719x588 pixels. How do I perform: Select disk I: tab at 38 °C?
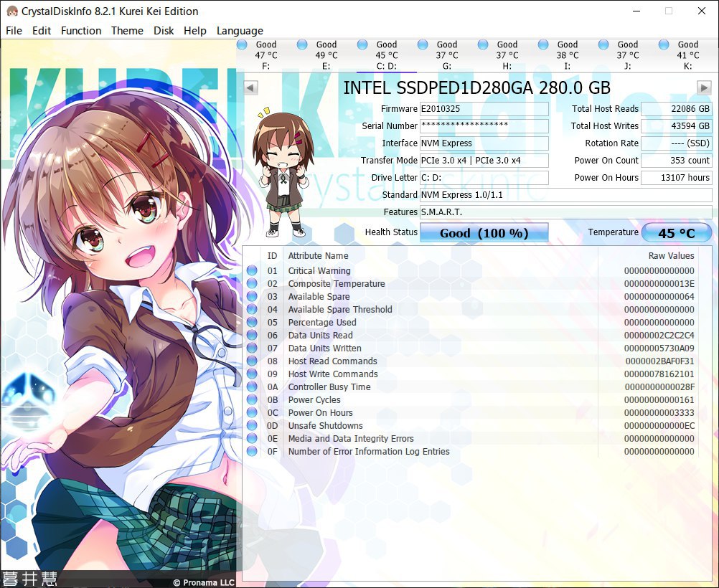click(567, 55)
